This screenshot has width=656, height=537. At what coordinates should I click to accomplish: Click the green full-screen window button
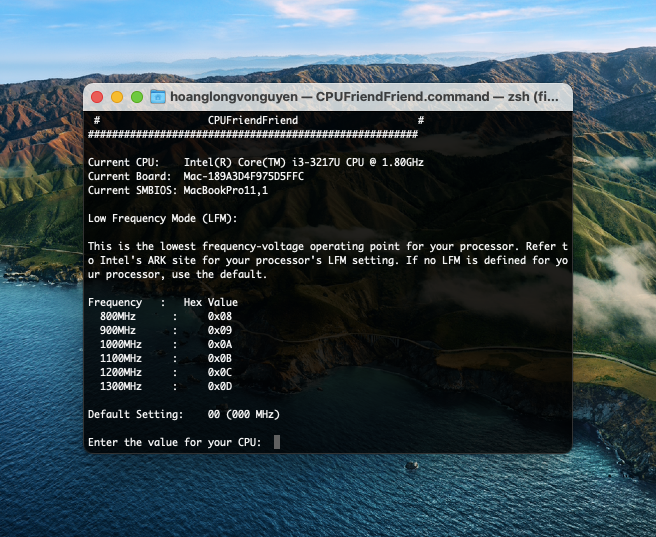pos(137,97)
